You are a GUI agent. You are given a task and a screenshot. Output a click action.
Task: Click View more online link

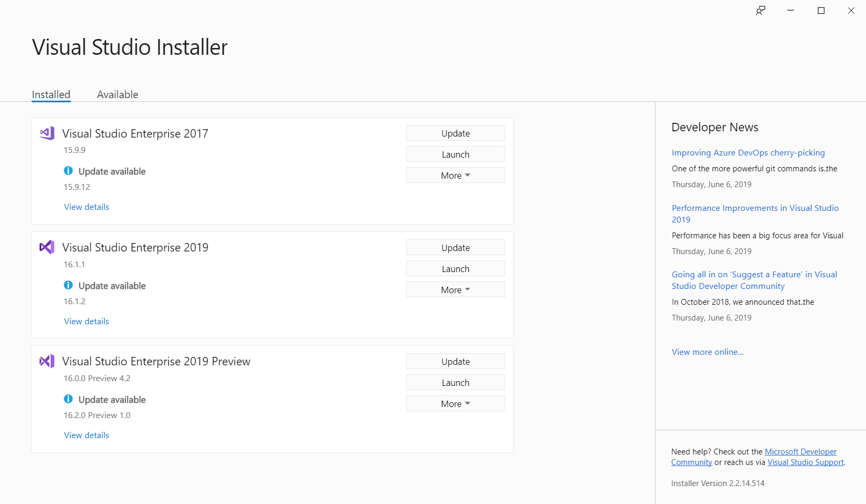(708, 352)
